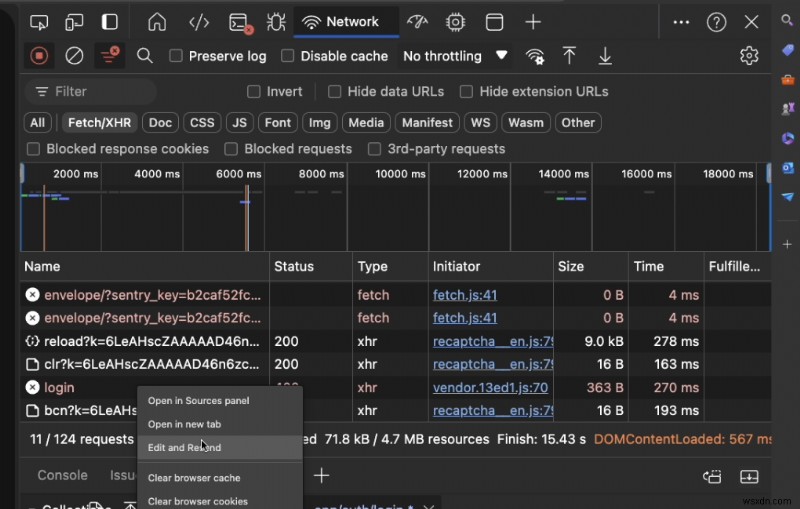Open the Welcome home tab icon
This screenshot has height=509, width=800.
pos(157,22)
